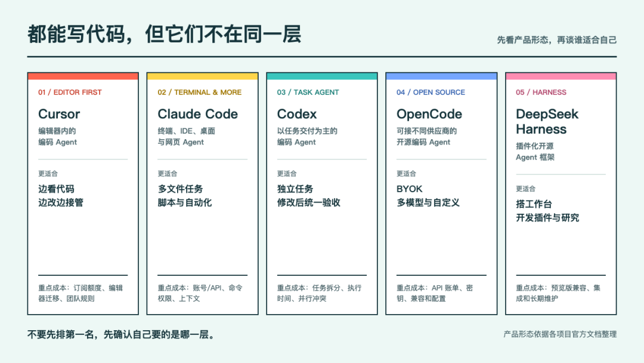Screen dimensions: 644x363
Task: Click footer 不要先排第一名，先确认自己要的是哪一层
Action: [121, 334]
